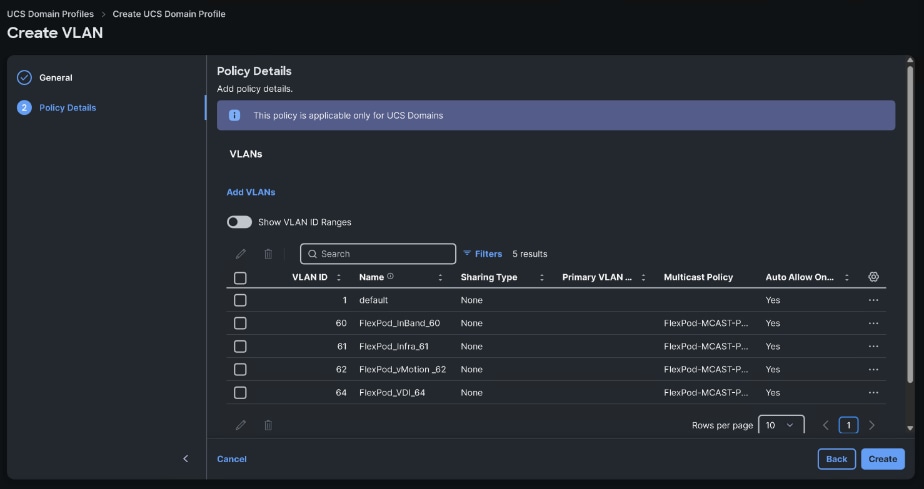Image resolution: width=924 pixels, height=489 pixels.
Task: Click the step 2 circle icon
Action: pos(24,108)
